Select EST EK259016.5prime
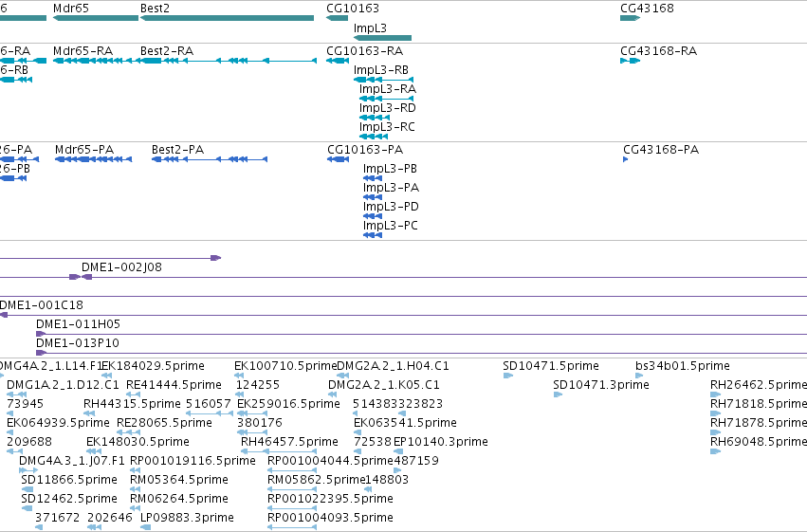Screen dimensions: 807x532 pyautogui.click(x=251, y=413)
